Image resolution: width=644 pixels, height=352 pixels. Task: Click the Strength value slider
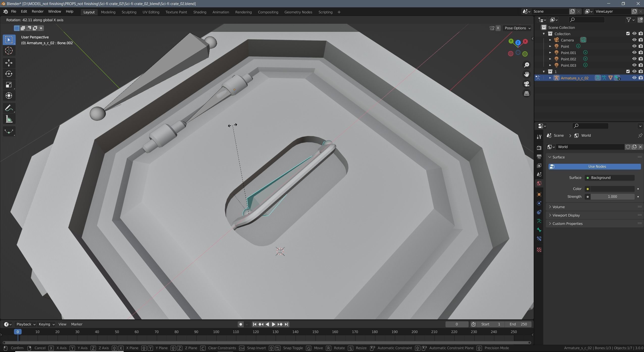612,197
